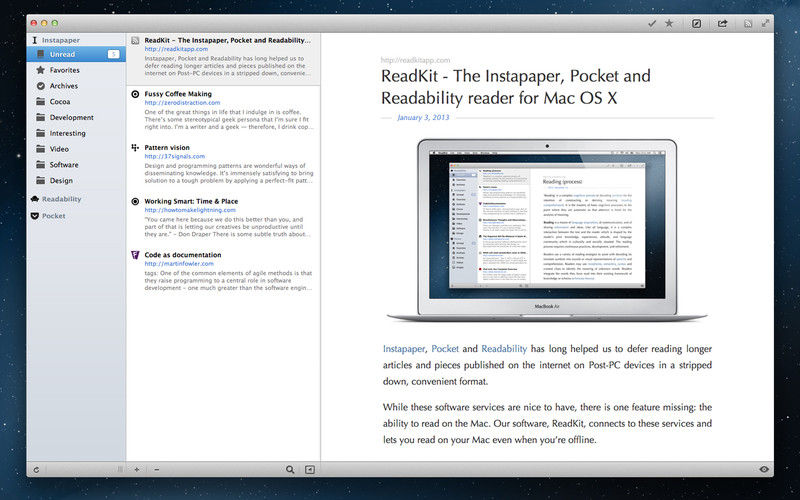800x500 pixels.
Task: Select Working Smart: Time & Place article
Action: point(223,219)
